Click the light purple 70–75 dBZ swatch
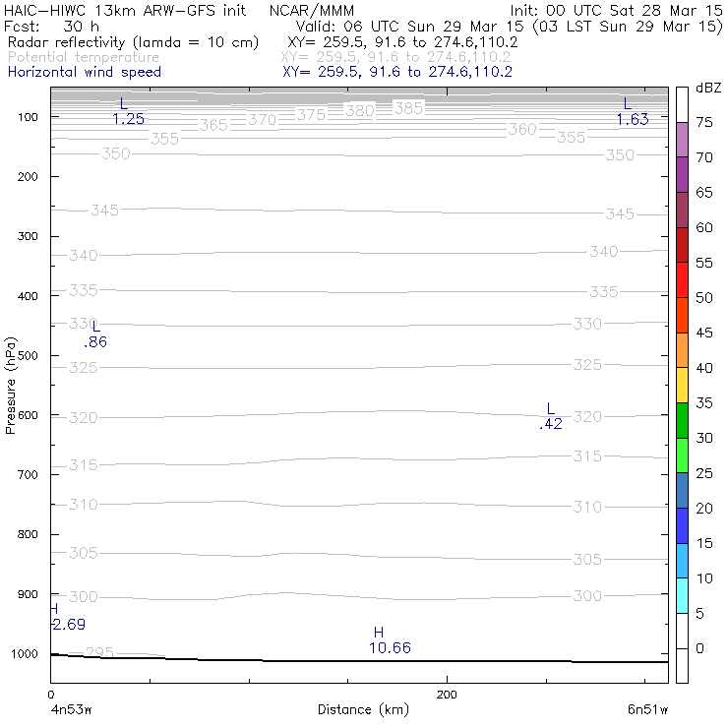Image resolution: width=728 pixels, height=728 pixels. [682, 140]
